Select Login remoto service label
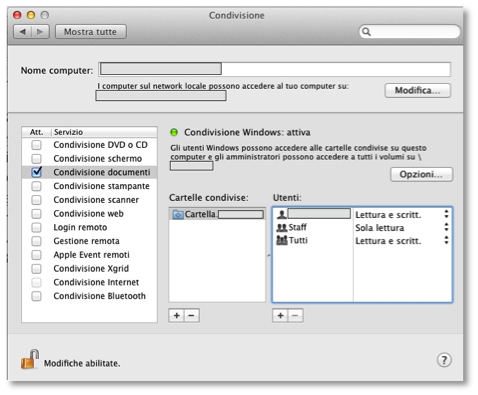 (x=80, y=227)
